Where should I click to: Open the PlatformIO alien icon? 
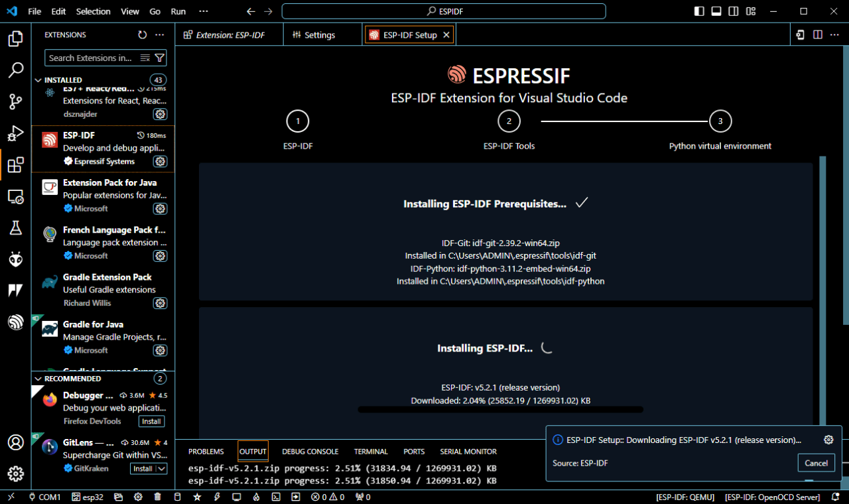pos(15,259)
